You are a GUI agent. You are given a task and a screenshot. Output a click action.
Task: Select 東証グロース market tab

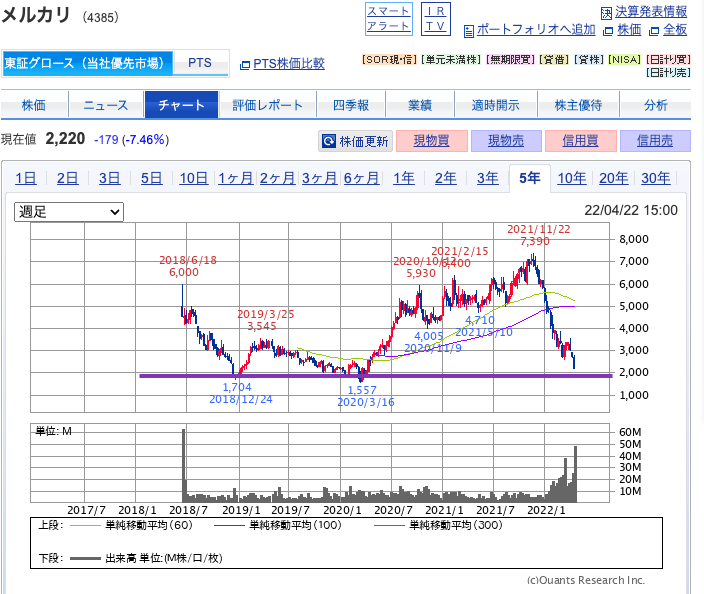tap(87, 63)
